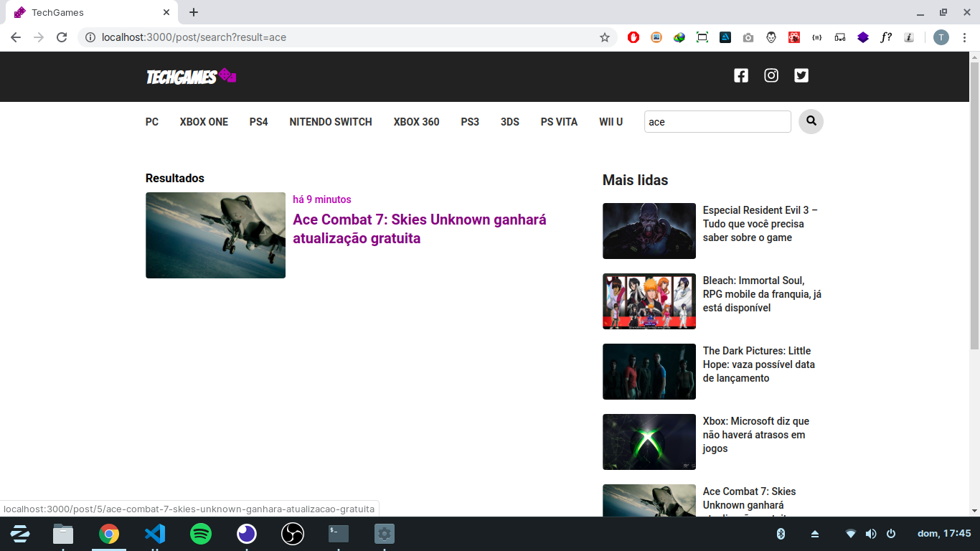Select the PS VITA category
Viewport: 980px width, 551px height.
point(559,122)
